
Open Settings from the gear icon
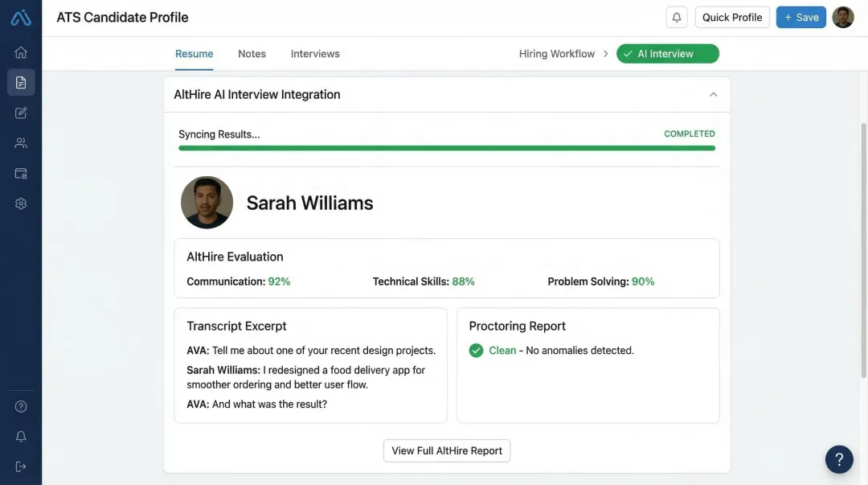(x=20, y=202)
